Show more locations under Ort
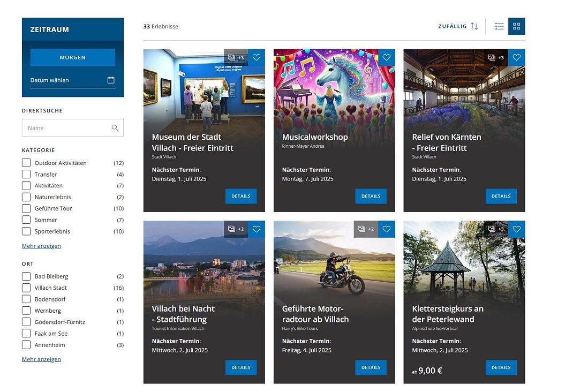This screenshot has height=392, width=573. pos(41,359)
